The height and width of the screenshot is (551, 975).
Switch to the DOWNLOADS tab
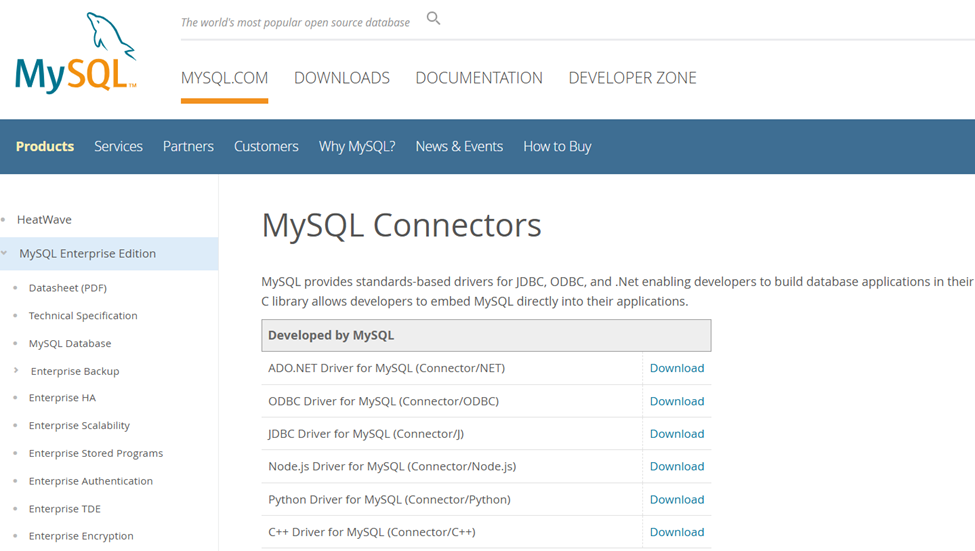coord(342,78)
